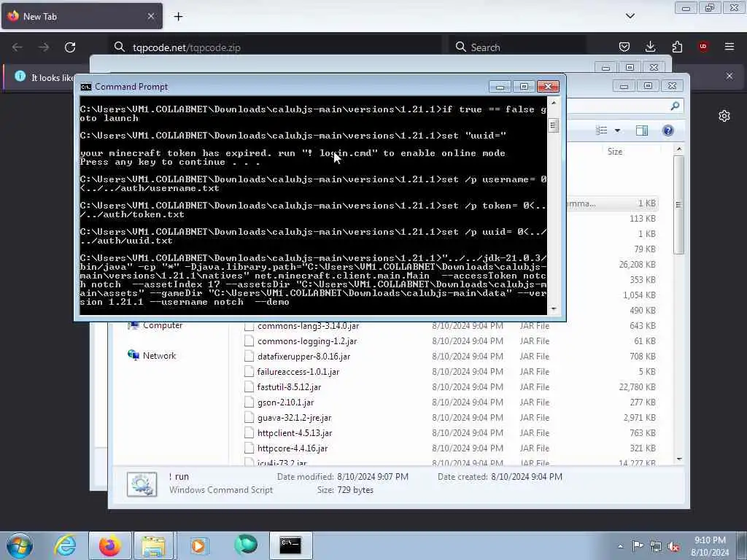The width and height of the screenshot is (747, 560).
Task: Open Windows Media Player taskbar icon
Action: (x=198, y=545)
